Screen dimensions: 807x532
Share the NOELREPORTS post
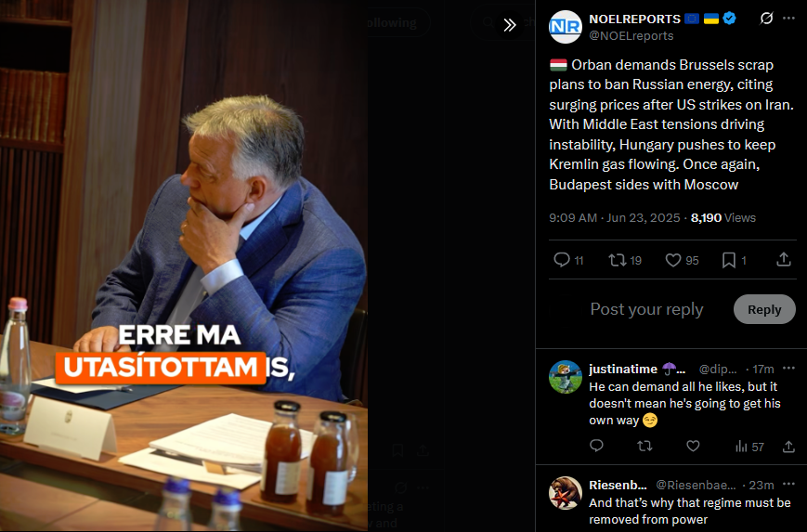784,259
